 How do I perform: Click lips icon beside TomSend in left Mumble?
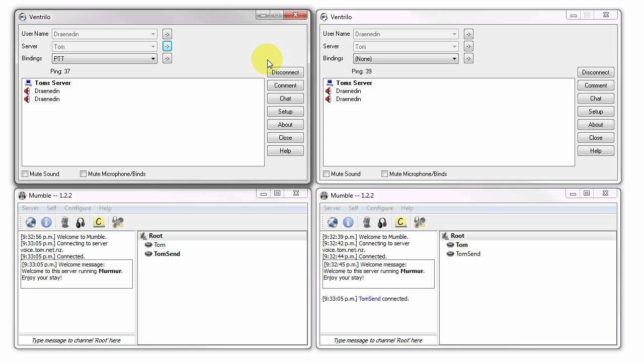click(x=148, y=254)
